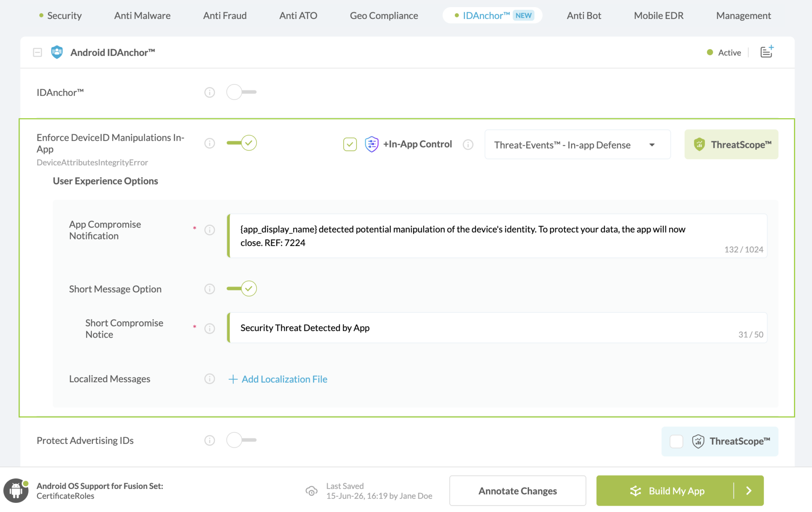Viewport: 812px width, 512px height.
Task: Show info for +In-App Control
Action: 468,145
